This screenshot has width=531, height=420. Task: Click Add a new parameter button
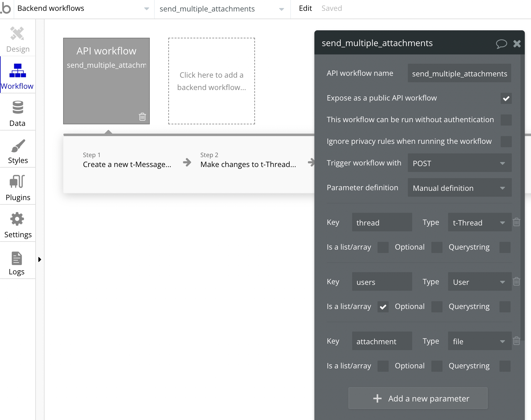pos(418,398)
